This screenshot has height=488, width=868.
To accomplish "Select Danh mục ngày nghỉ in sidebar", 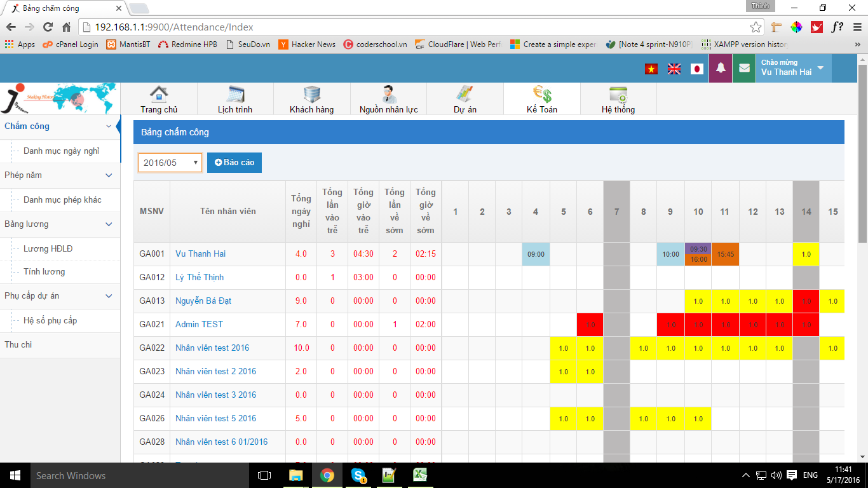I will (x=62, y=151).
